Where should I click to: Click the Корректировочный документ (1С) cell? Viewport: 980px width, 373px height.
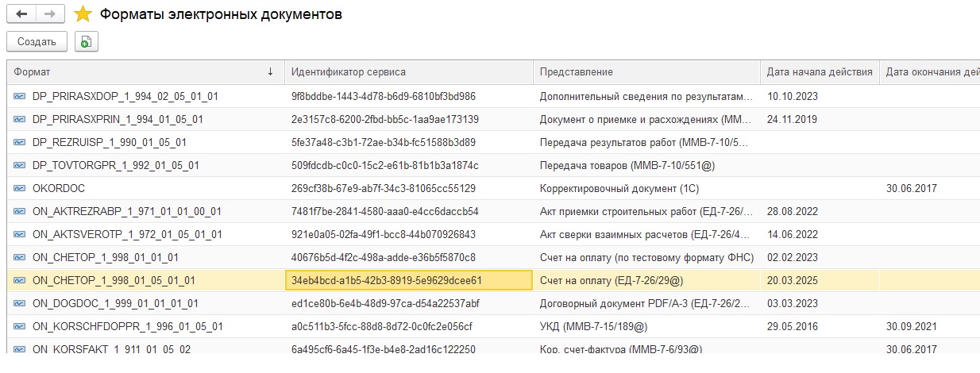coord(619,188)
